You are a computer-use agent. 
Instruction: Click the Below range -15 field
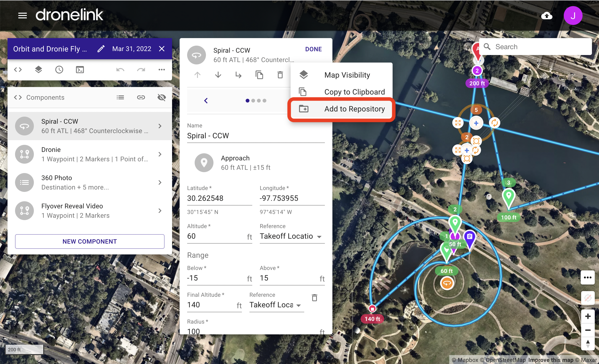pos(220,278)
